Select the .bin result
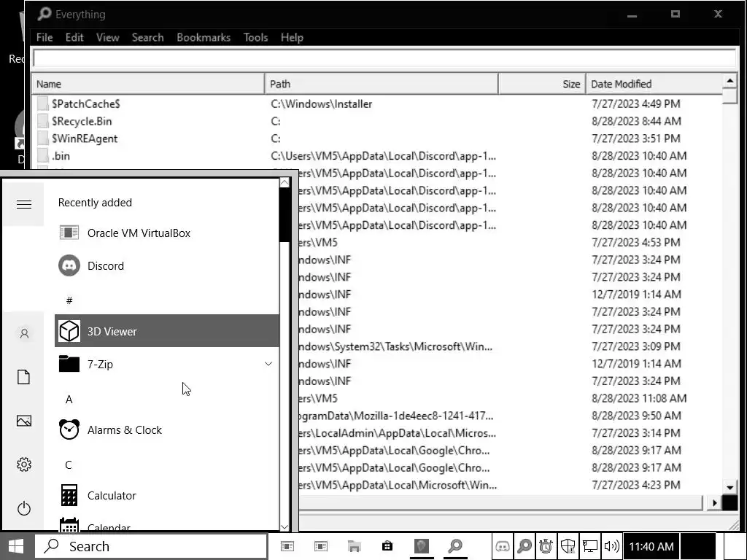The width and height of the screenshot is (747, 560). 379,156
